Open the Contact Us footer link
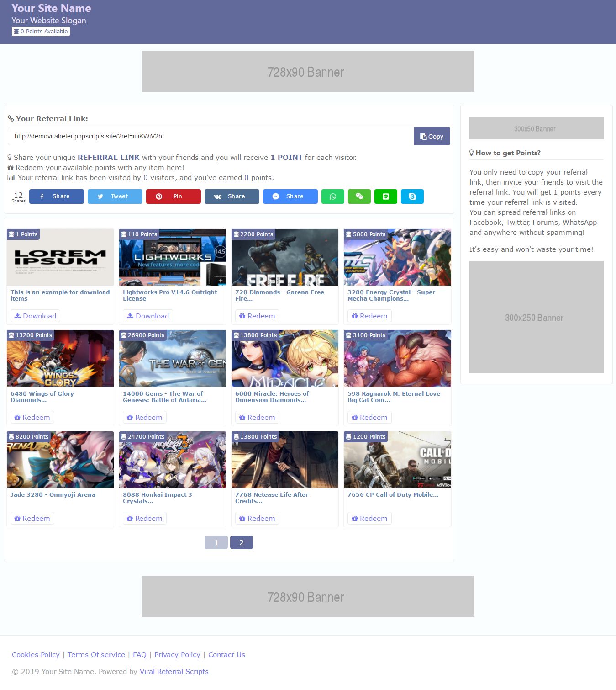Viewport: 616px width, 690px height. [226, 655]
